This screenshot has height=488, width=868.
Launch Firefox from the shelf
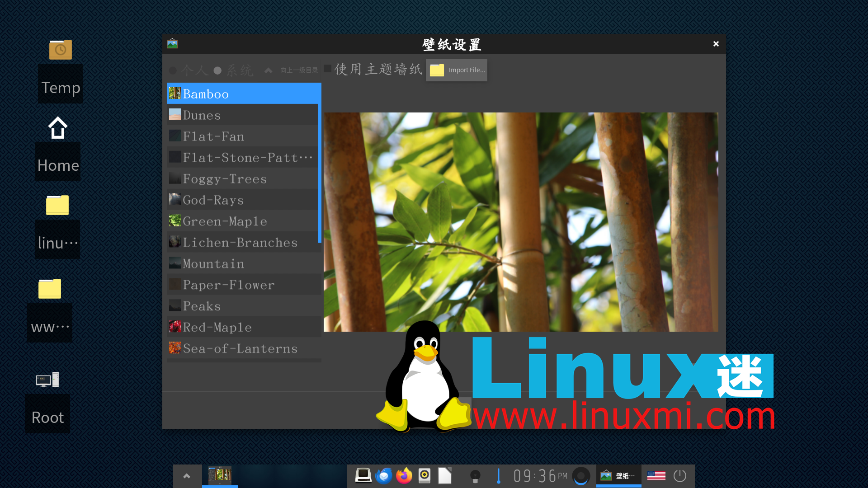coord(404,476)
